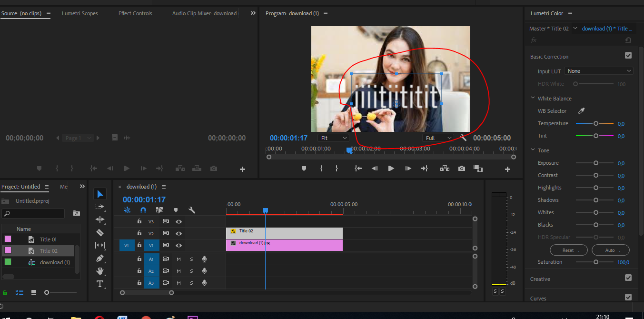Switch to the Audio Clip Mixer tab
Screen dimensions: 644x319
(205, 13)
